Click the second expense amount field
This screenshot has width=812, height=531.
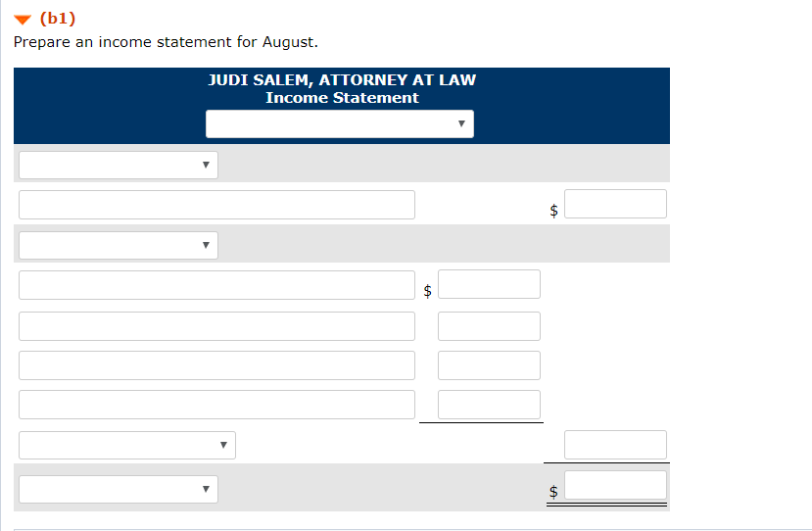489,326
